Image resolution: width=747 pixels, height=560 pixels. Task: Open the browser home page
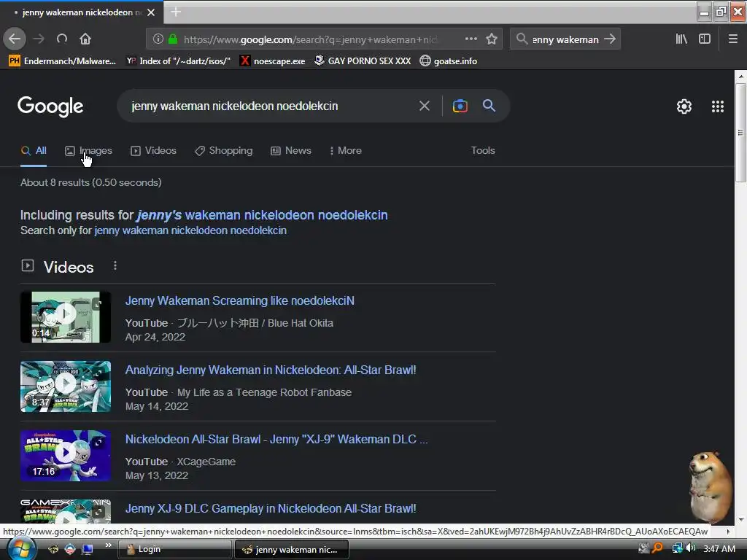(x=85, y=39)
